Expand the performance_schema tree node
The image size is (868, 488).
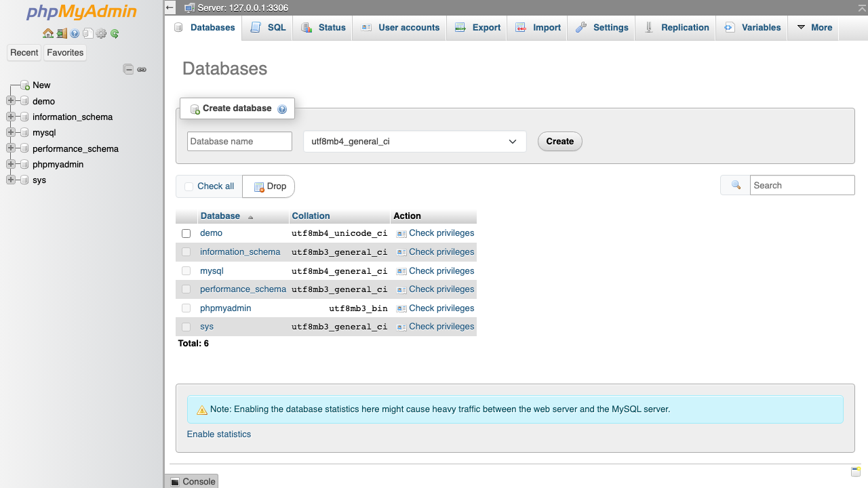pyautogui.click(x=10, y=148)
